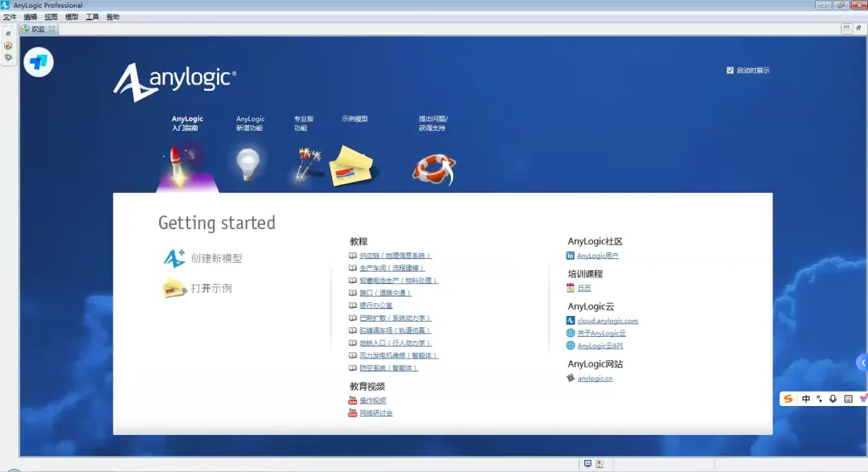This screenshot has height=472, width=868.
Task: Click the YouTube icon beside 操作视频
Action: 353,400
